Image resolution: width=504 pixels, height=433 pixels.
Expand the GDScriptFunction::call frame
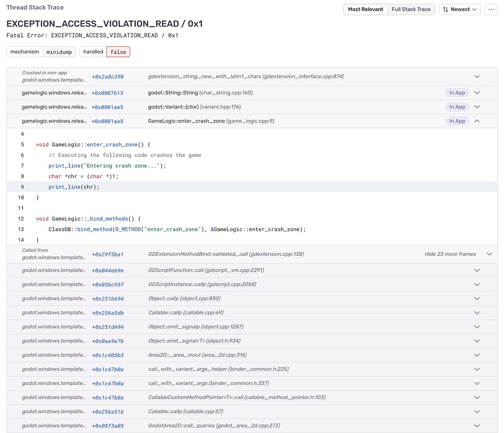(476, 270)
